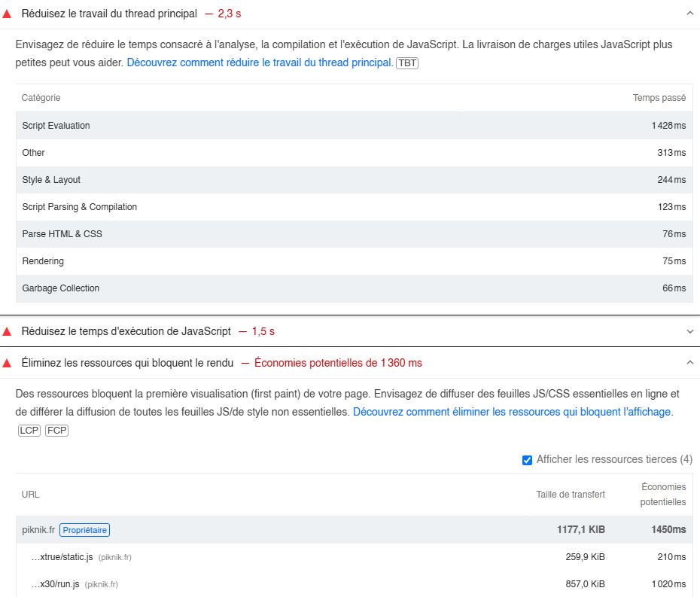Click the Taille de transfert column header

(571, 495)
